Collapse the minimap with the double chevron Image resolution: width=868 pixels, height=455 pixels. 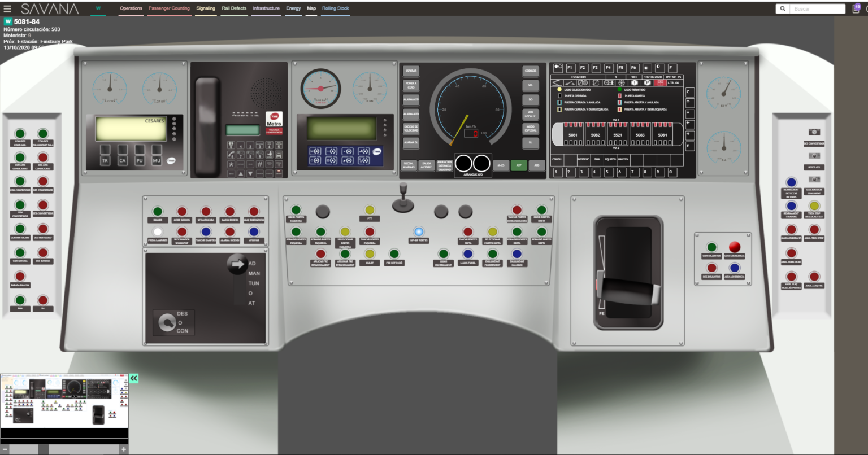pyautogui.click(x=134, y=378)
